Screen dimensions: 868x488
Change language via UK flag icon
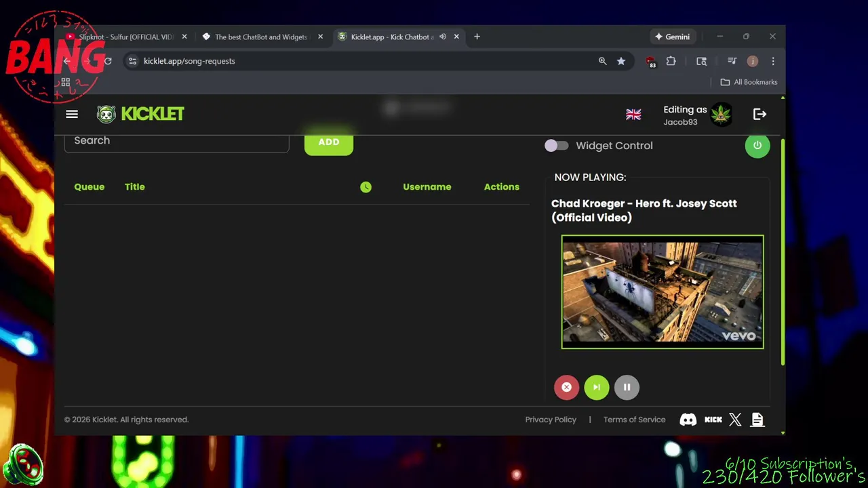pos(633,115)
